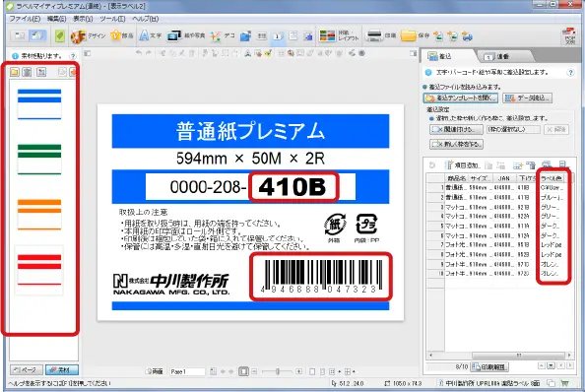The height and width of the screenshot is (392, 585).
Task: Click the help question mark in 差込 panel
Action: pos(570,72)
